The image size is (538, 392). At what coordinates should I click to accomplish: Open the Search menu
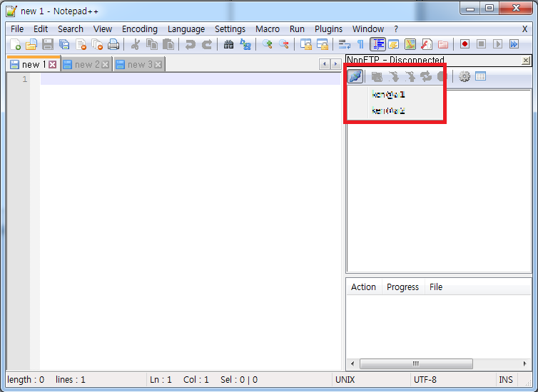[x=71, y=29]
